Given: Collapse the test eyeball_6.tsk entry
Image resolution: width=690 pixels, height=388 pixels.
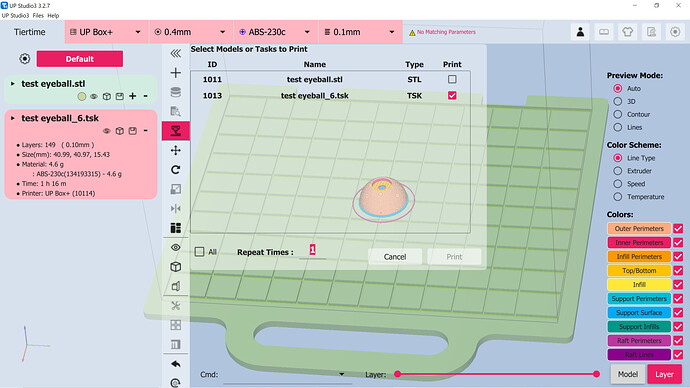Looking at the screenshot, I should click(13, 118).
